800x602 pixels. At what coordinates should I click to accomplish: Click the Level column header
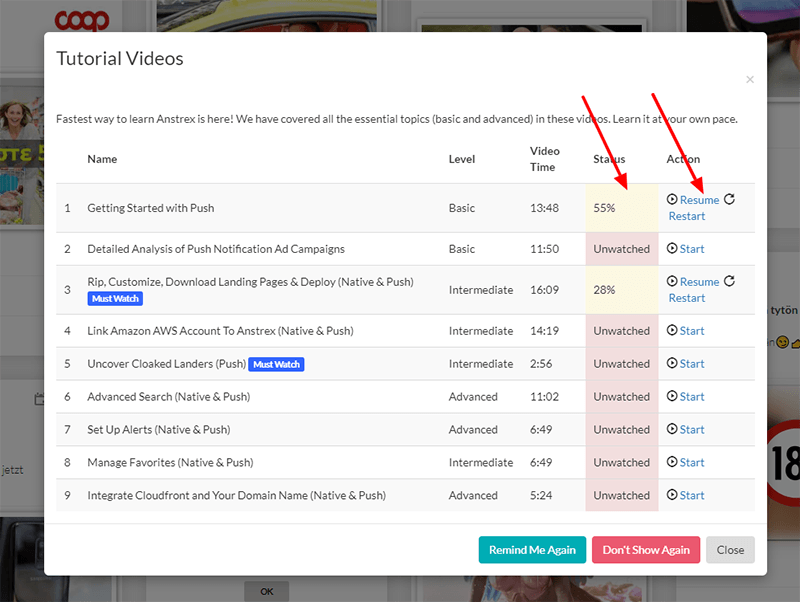[x=462, y=159]
